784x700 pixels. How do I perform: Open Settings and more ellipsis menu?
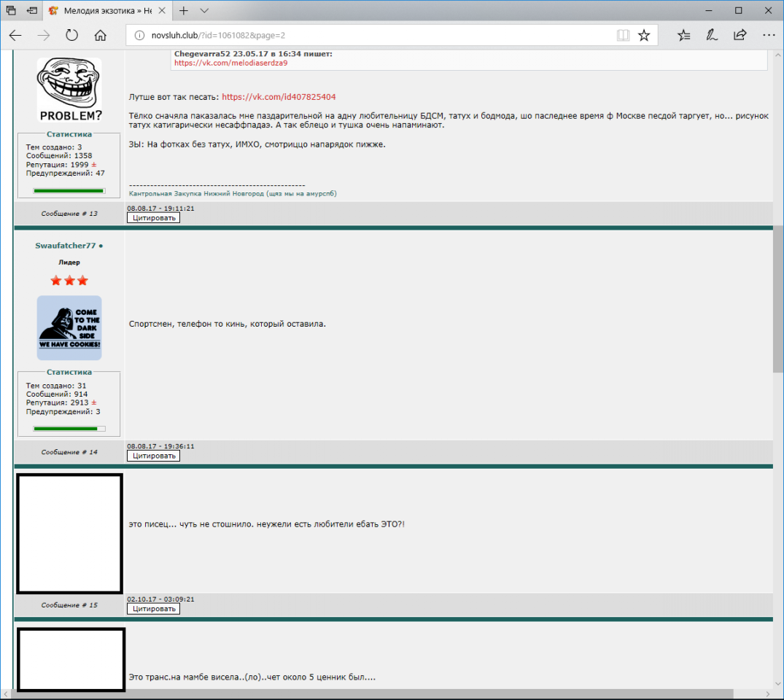coord(768,35)
